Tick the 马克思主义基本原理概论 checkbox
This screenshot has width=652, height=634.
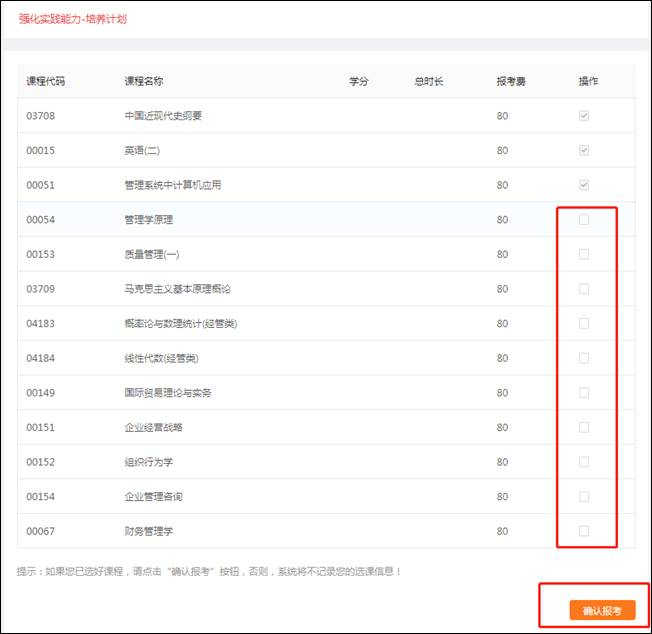click(584, 289)
